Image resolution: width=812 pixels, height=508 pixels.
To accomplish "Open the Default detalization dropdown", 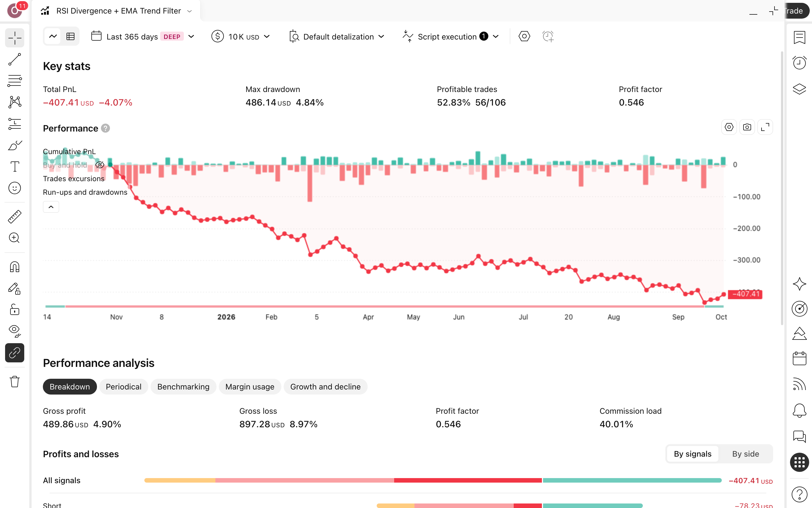I will click(x=337, y=37).
